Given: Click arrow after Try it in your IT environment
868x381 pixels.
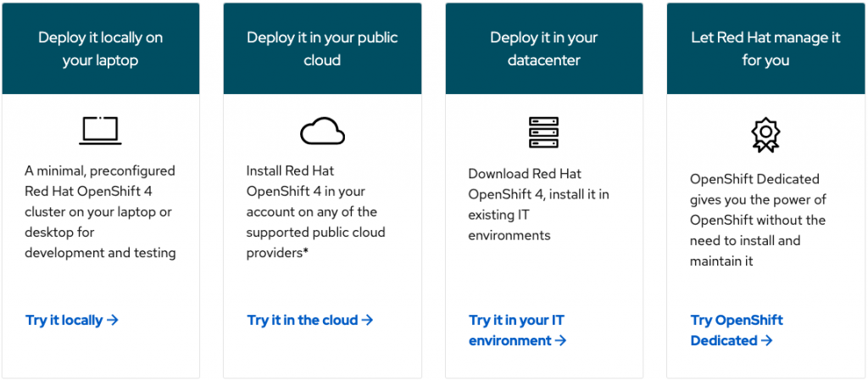Looking at the screenshot, I should click(x=560, y=340).
